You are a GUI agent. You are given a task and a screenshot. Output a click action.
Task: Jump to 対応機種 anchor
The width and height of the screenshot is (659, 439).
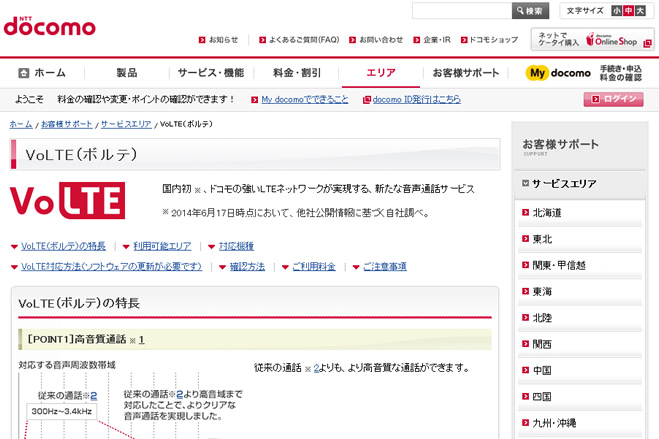click(x=236, y=246)
